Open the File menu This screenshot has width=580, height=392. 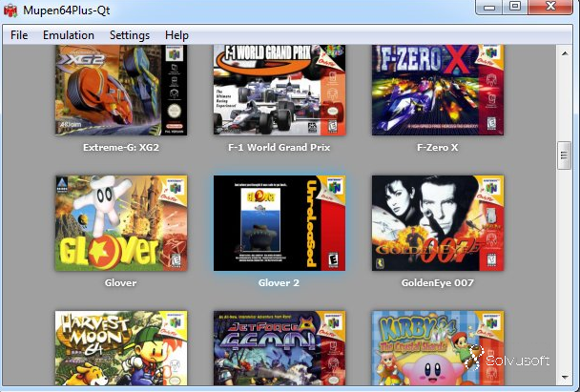point(19,35)
